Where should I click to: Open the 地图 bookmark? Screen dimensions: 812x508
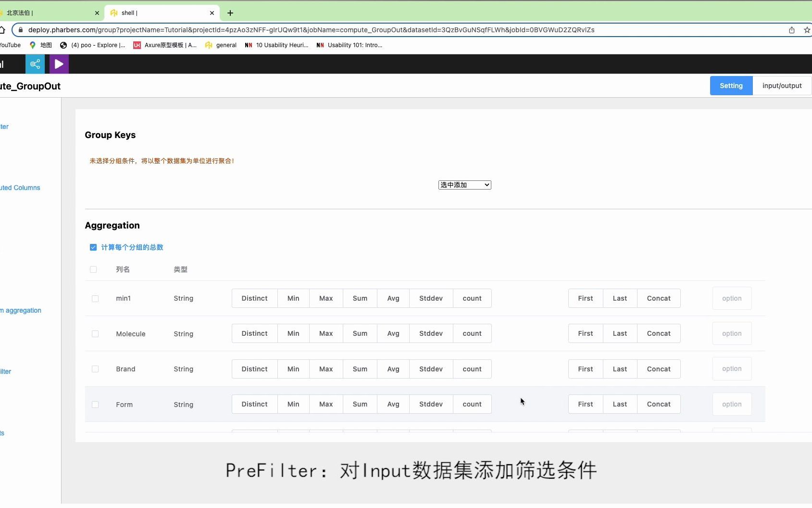tap(41, 45)
